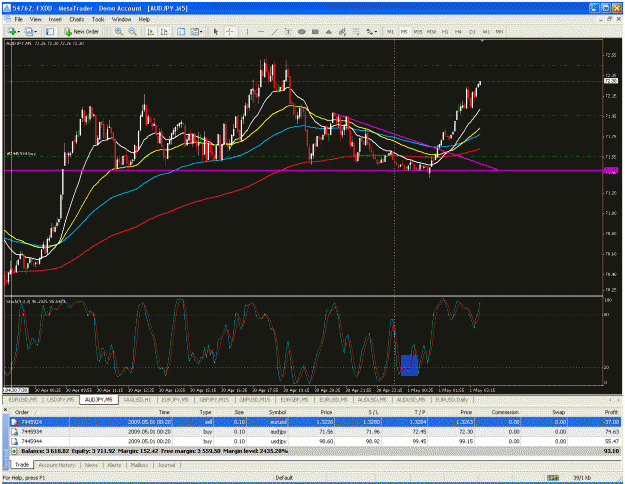The image size is (625, 484).
Task: Open the News terminal tab
Action: tap(91, 465)
